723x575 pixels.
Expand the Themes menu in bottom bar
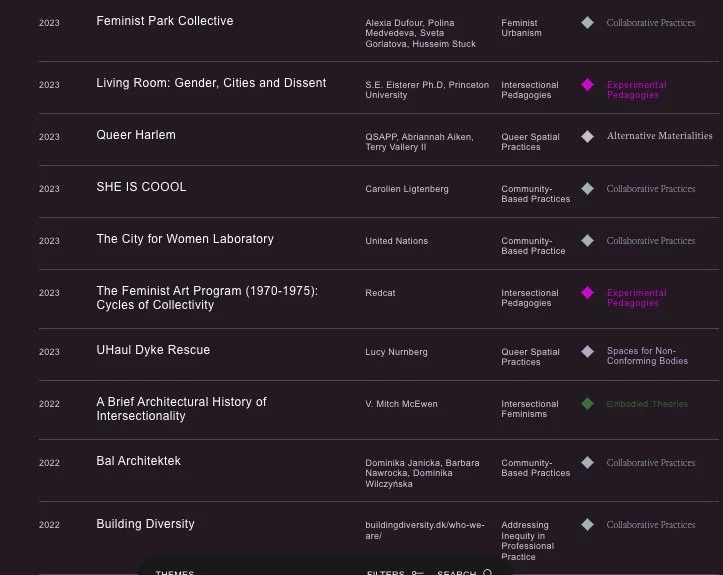point(175,572)
